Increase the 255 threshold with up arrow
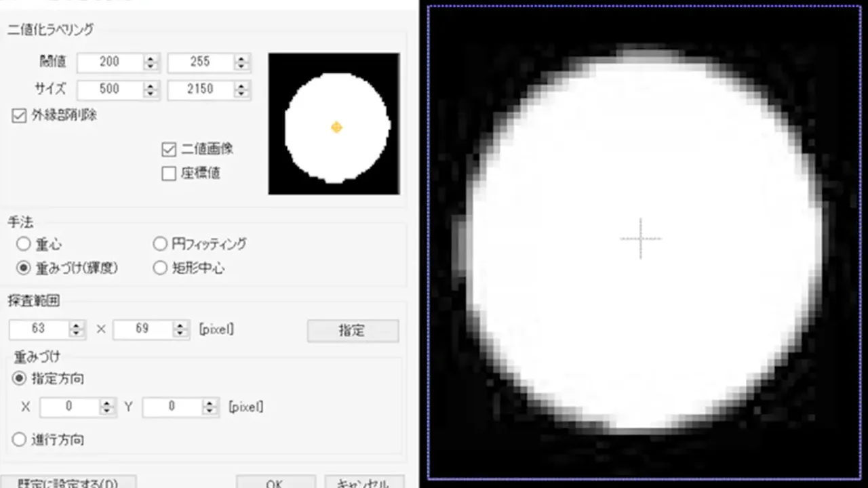Screen dimensions: 868x488 coord(241,58)
